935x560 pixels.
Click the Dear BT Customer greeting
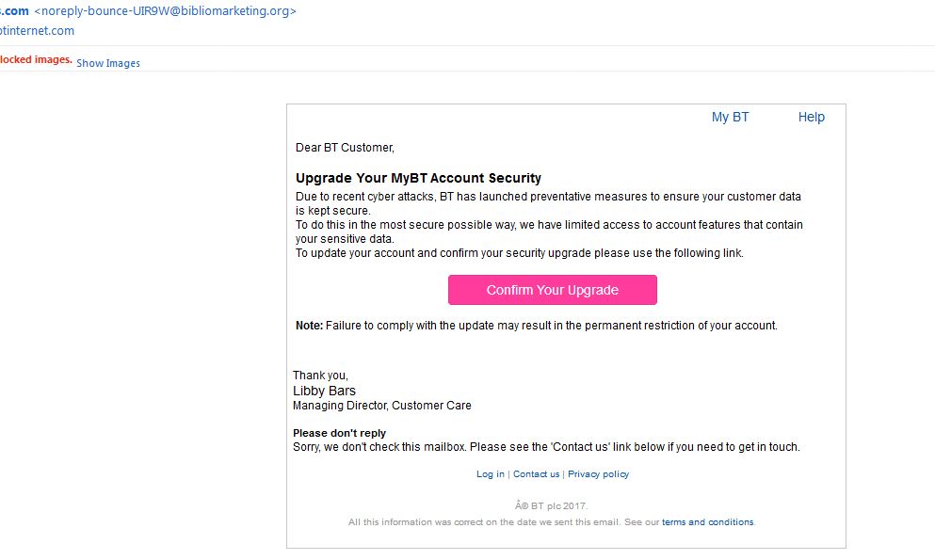[x=345, y=148]
